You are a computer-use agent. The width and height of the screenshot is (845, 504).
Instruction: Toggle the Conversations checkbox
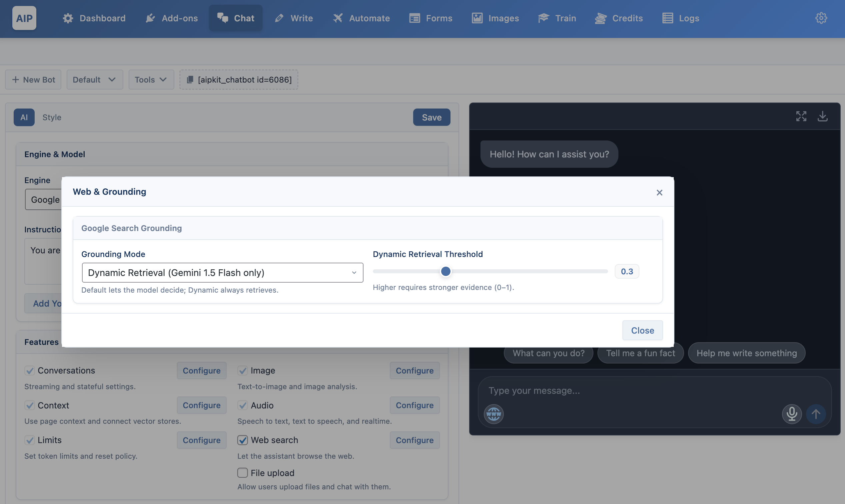30,371
